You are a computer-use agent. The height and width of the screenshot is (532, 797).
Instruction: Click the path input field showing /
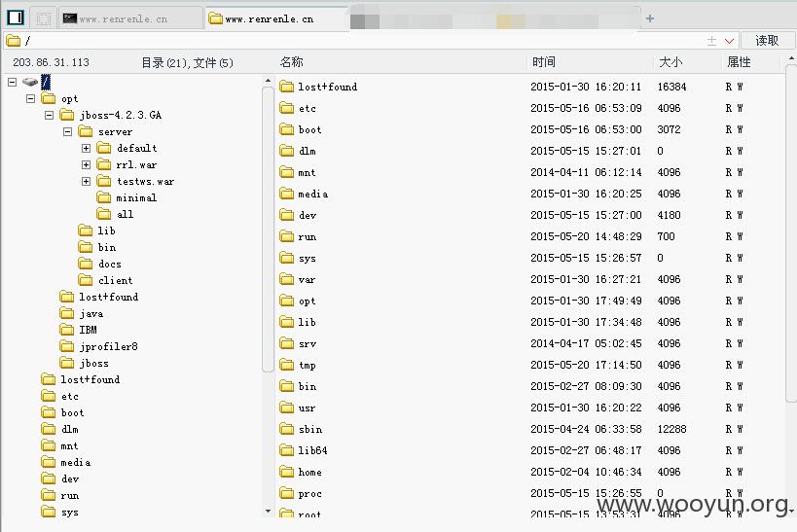(356, 41)
